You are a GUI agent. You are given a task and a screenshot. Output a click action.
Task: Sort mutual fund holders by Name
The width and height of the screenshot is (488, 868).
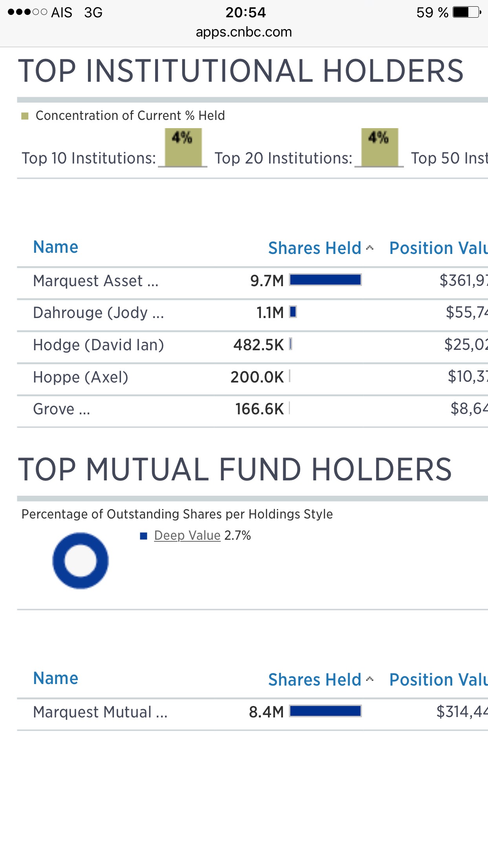click(x=56, y=679)
